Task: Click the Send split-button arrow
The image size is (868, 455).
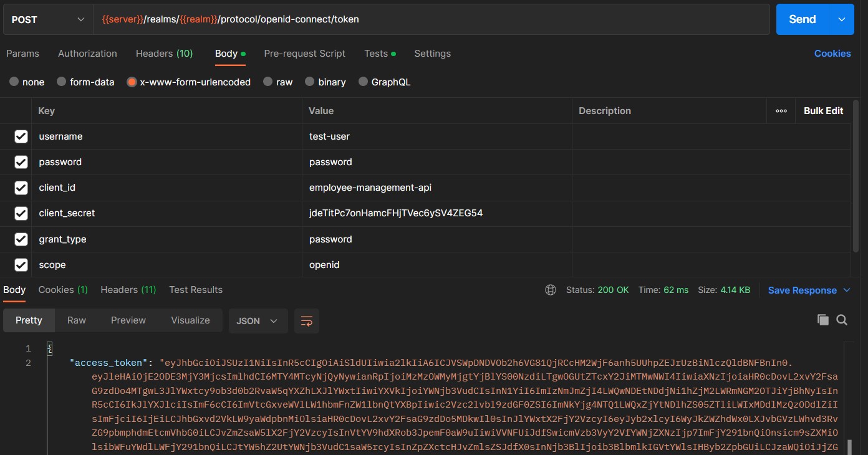Action: tap(841, 19)
